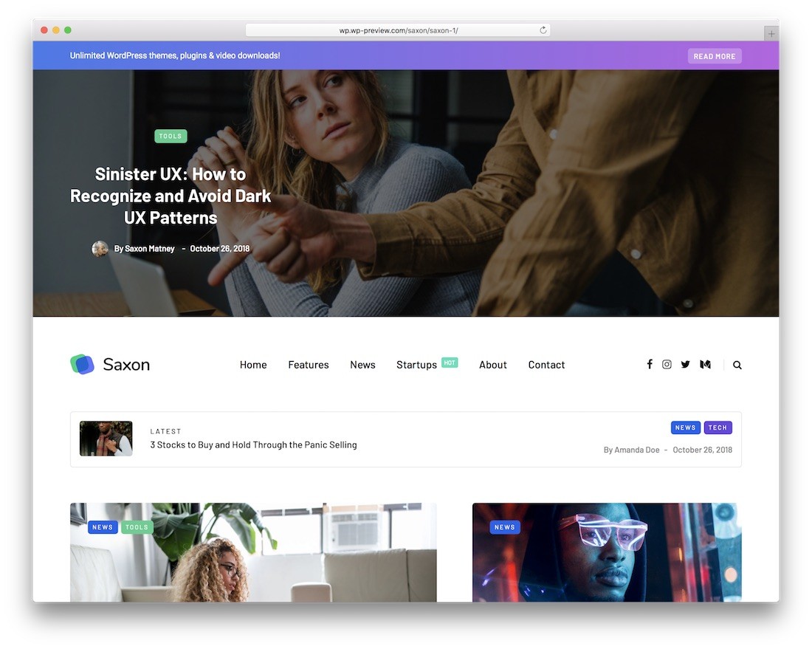Open the Medium social icon
The image size is (812, 649).
705,364
